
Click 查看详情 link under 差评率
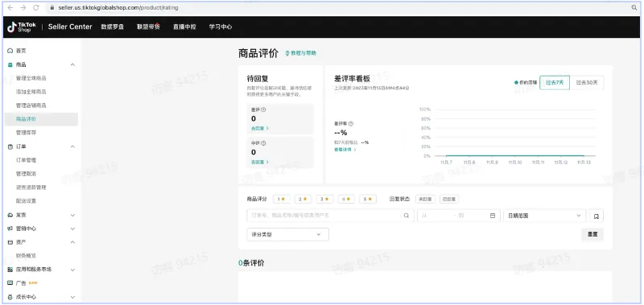tap(345, 150)
